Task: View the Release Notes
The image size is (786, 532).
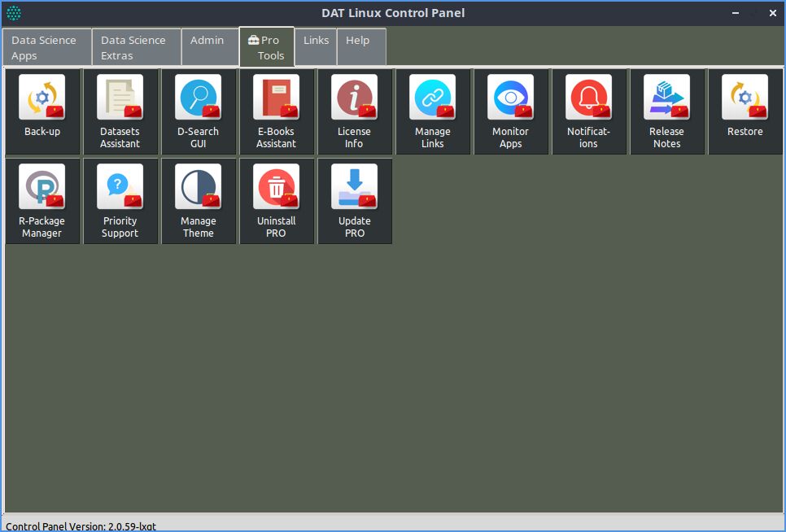Action: (x=667, y=111)
